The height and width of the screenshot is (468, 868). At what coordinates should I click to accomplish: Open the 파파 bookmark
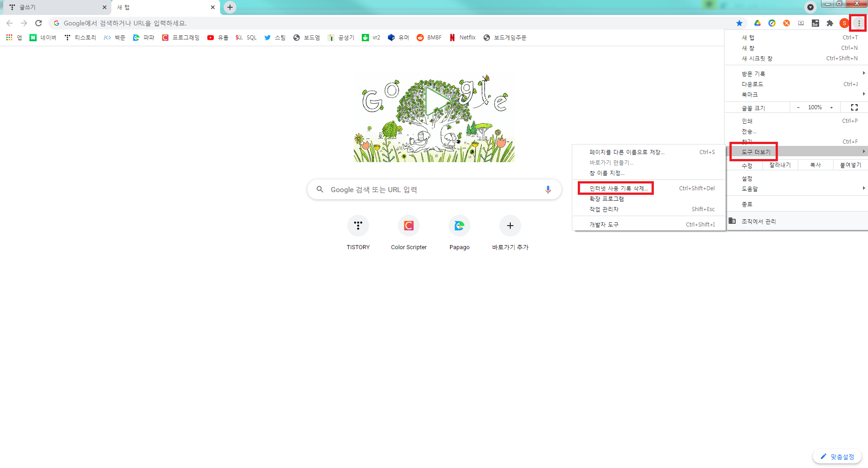click(144, 38)
